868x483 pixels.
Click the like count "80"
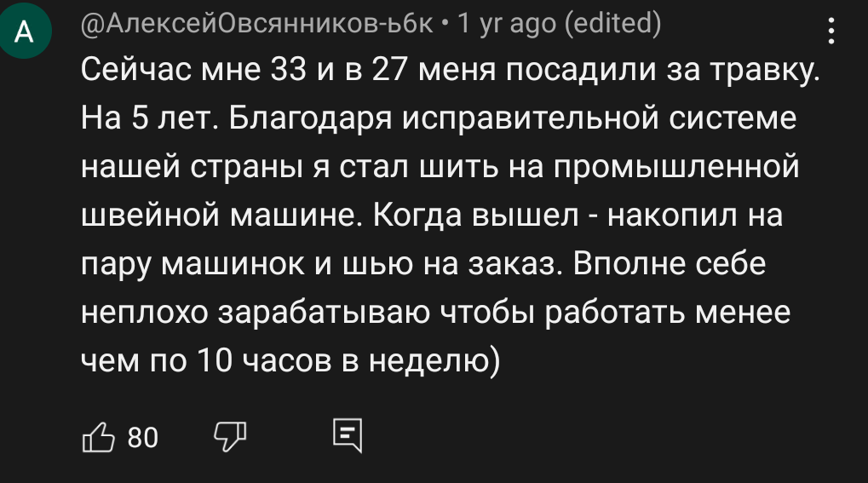[x=142, y=438]
